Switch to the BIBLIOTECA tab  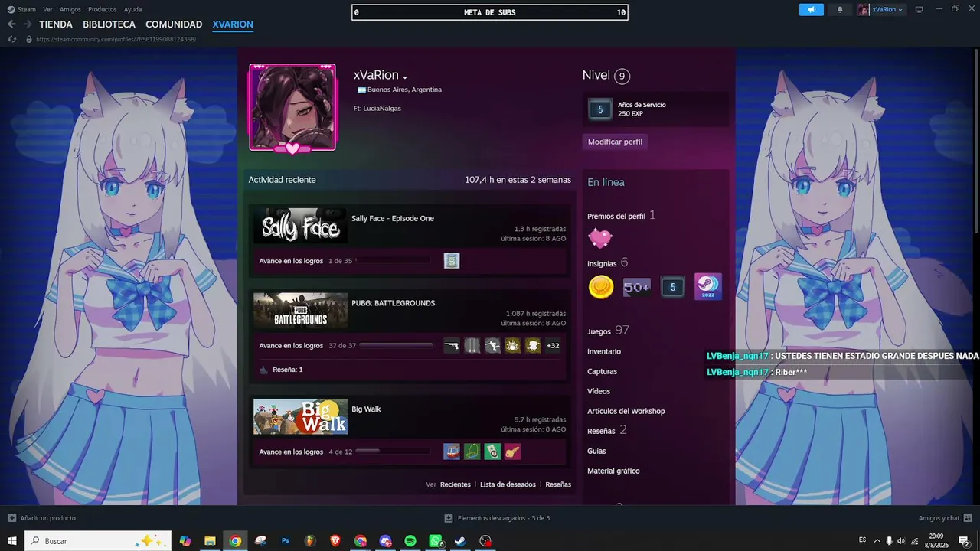point(109,24)
